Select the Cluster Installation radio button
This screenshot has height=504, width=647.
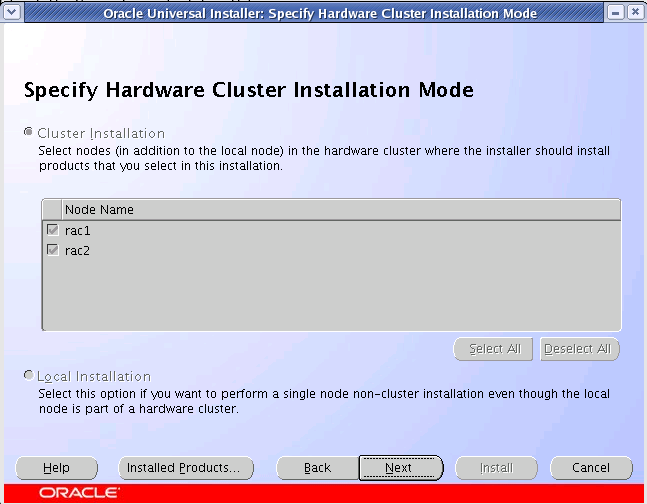[28, 132]
